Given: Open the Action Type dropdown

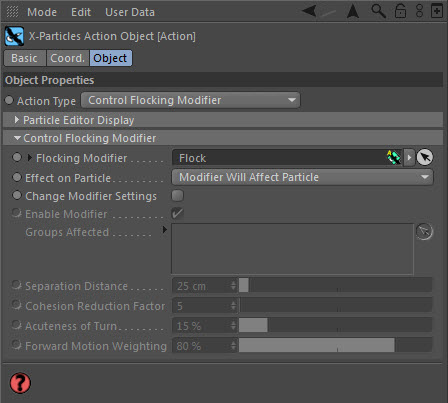Looking at the screenshot, I should click(190, 100).
